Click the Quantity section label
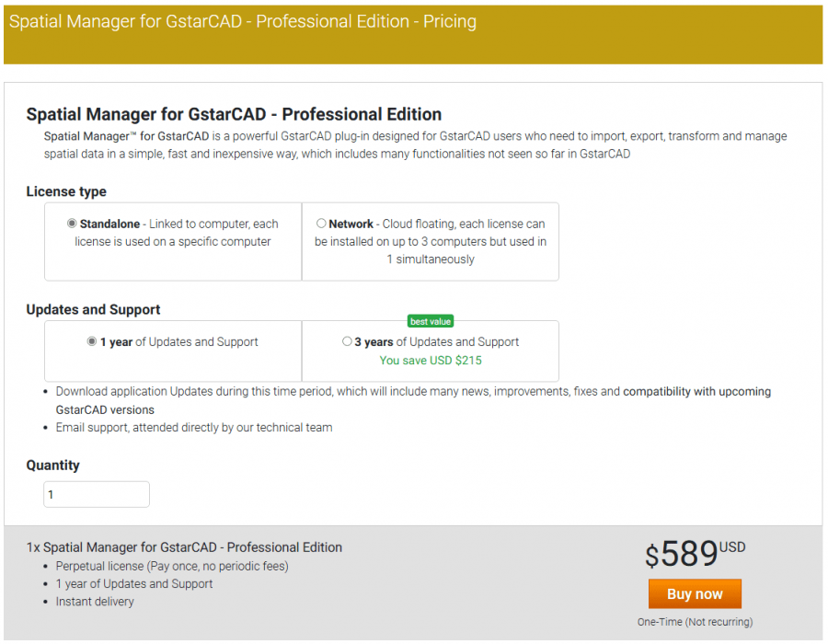This screenshot has height=644, width=828. (x=52, y=466)
